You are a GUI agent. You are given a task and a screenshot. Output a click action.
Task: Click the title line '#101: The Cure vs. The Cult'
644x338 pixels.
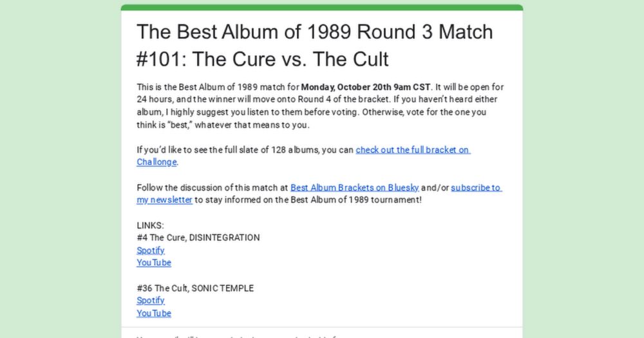click(263, 59)
